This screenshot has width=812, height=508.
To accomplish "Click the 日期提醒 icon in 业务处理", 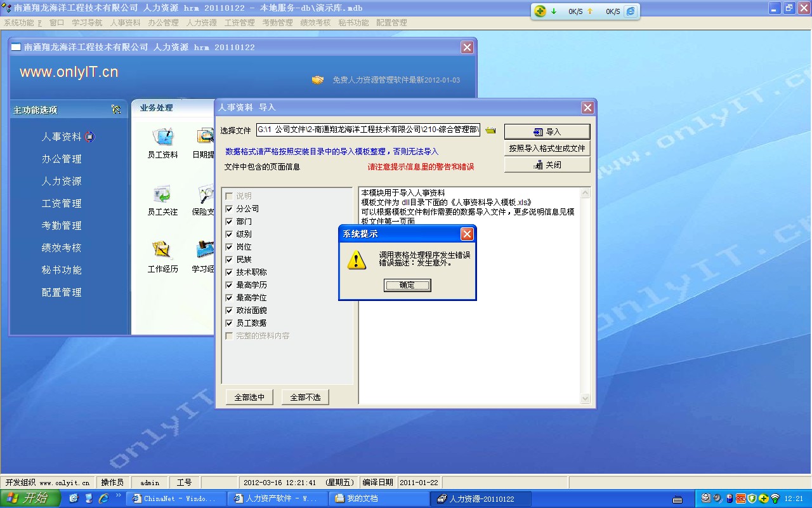I will pyautogui.click(x=204, y=137).
